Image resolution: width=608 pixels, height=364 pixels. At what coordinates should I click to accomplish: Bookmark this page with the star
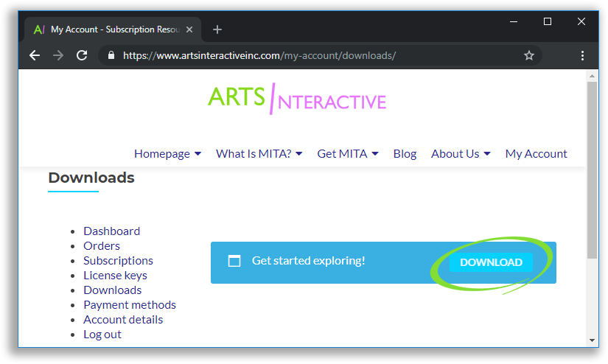pyautogui.click(x=529, y=55)
